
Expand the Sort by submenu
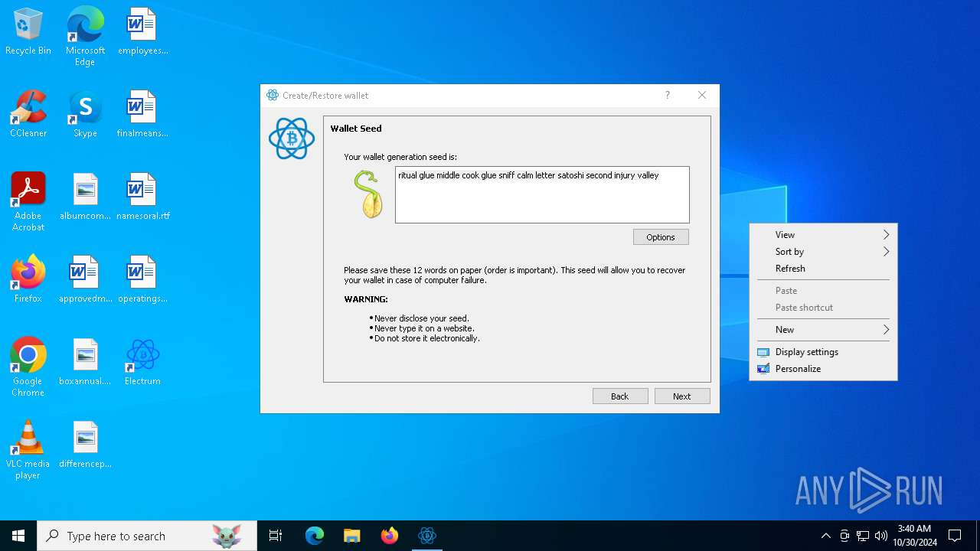pyautogui.click(x=823, y=252)
